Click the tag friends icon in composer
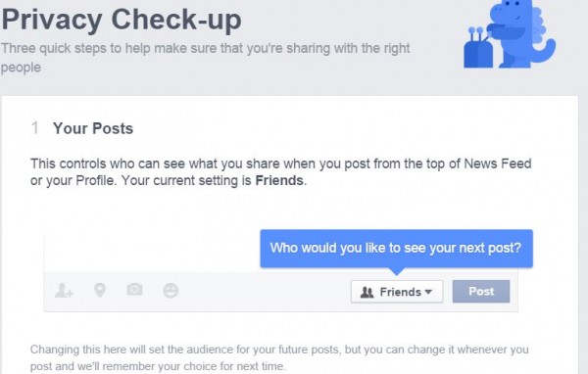 64,291
